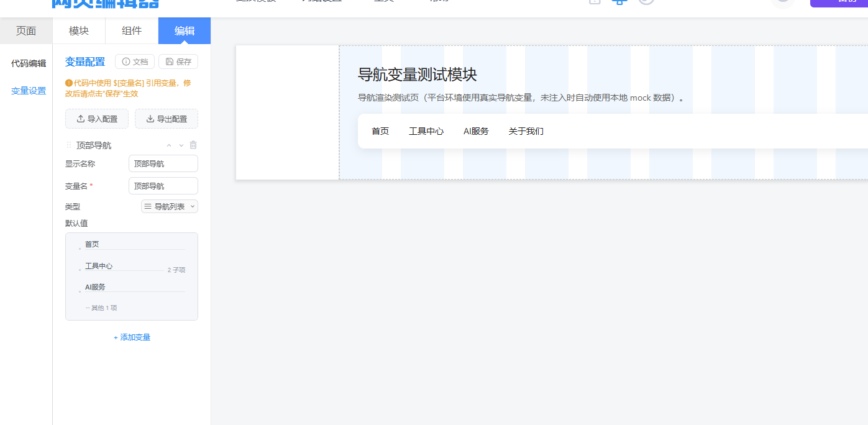Open the 代码编辑 section
The image size is (868, 425).
point(29,63)
